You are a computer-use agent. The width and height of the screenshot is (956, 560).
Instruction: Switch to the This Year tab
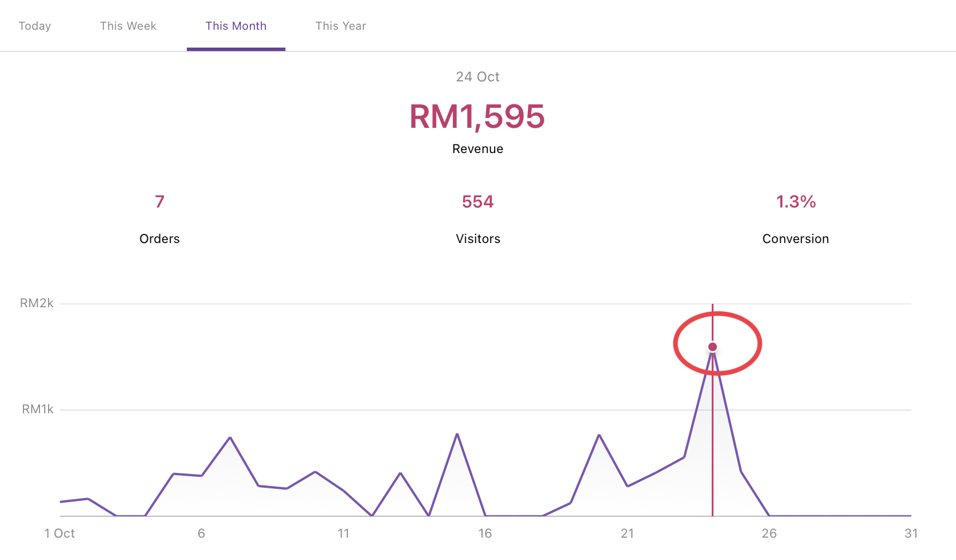(x=340, y=26)
